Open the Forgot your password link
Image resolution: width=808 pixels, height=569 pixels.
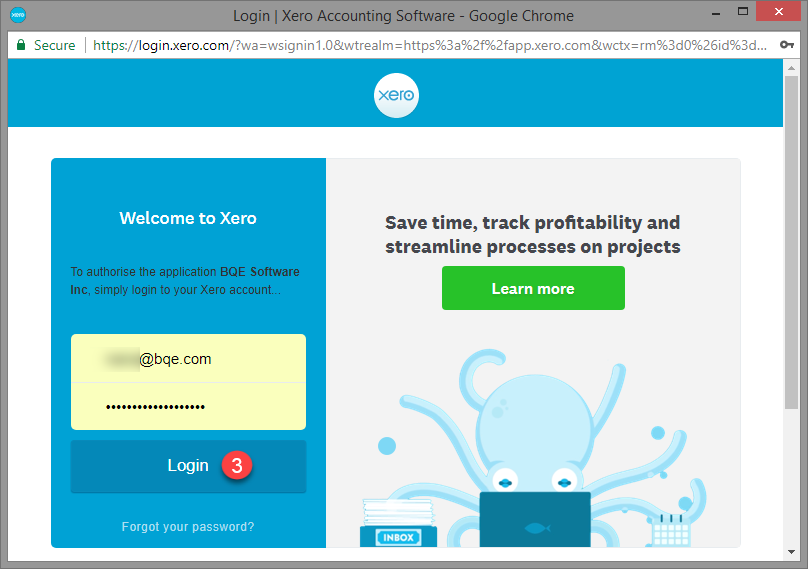pos(188,527)
